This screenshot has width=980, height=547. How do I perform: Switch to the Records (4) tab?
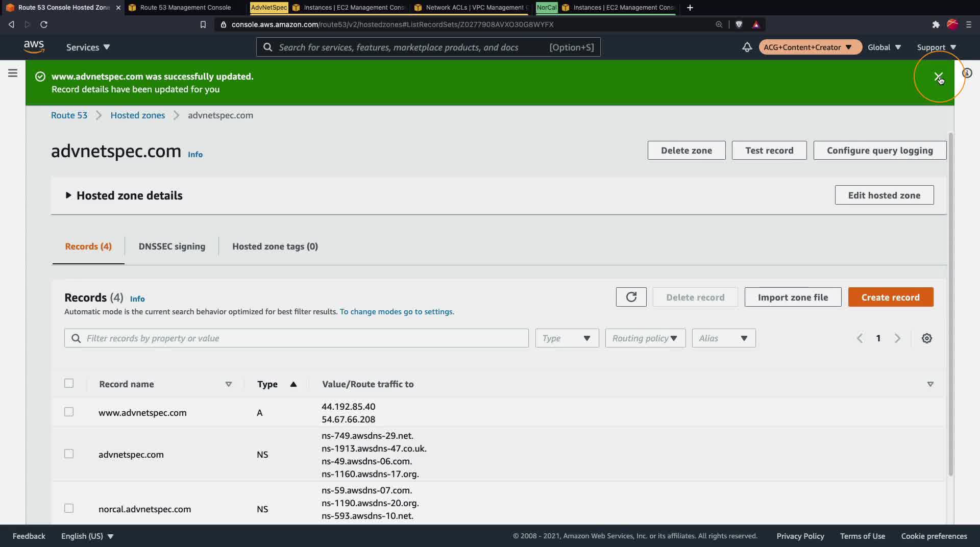[88, 246]
